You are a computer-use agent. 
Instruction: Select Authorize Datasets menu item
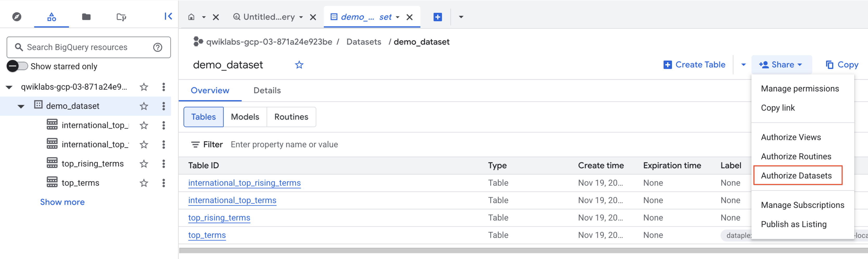[798, 175]
